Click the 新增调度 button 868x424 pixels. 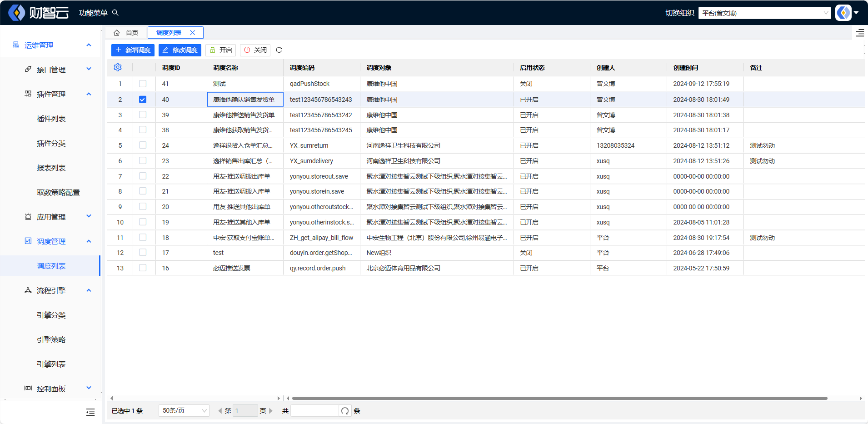pyautogui.click(x=133, y=50)
